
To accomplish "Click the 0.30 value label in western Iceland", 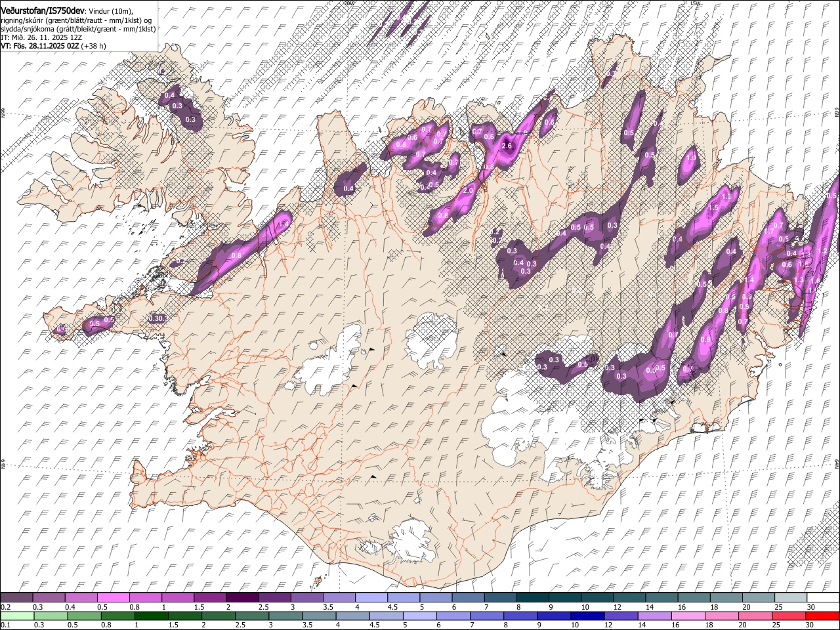I will [156, 318].
